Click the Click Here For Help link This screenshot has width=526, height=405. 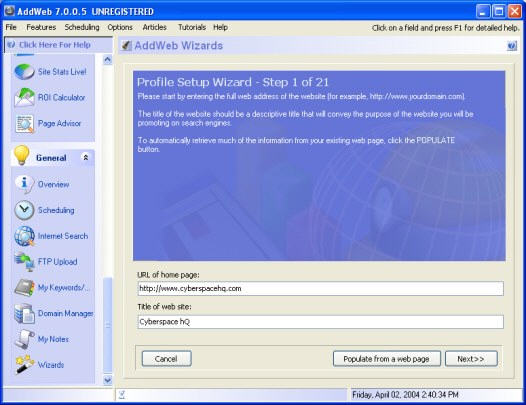pyautogui.click(x=55, y=45)
